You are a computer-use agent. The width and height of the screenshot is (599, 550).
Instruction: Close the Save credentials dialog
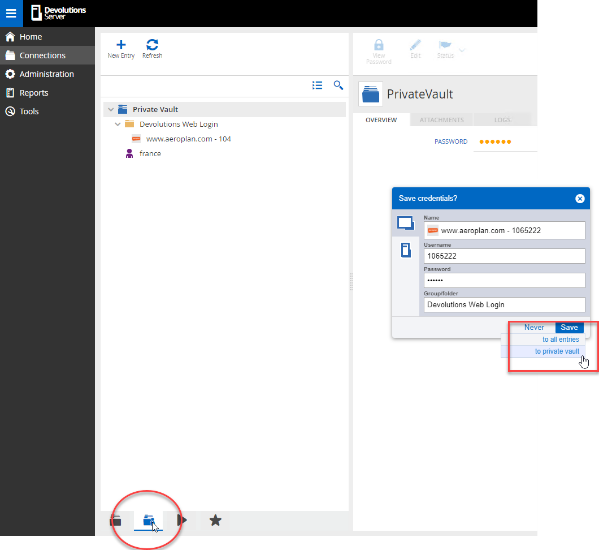coord(580,199)
